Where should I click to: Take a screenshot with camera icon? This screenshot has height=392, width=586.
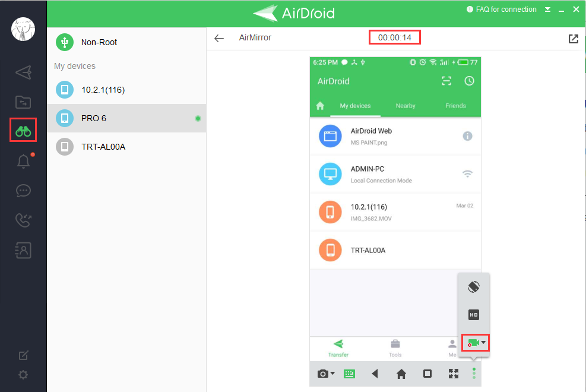click(323, 374)
